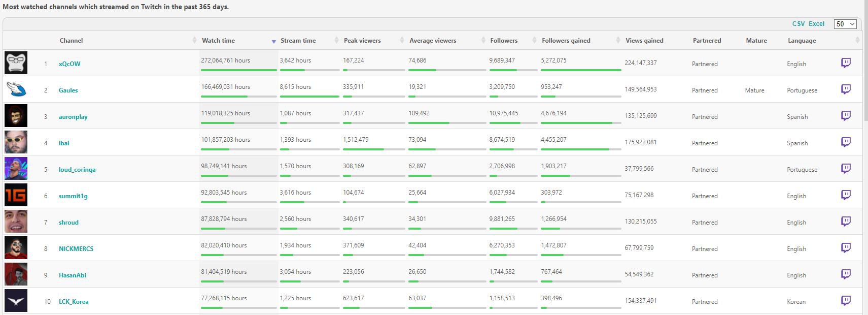Screen dimensions: 868x315
Task: Click followers value 10,975,445
Action: [504, 113]
